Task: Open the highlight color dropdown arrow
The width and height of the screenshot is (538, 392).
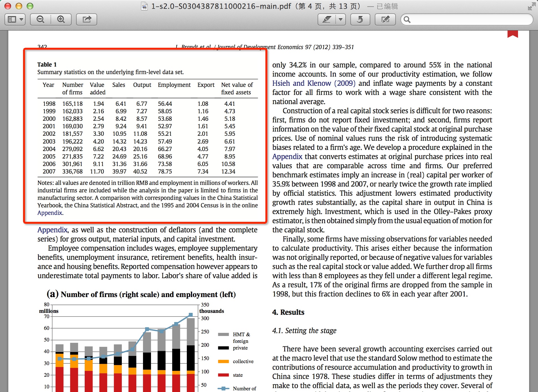Action: [341, 19]
